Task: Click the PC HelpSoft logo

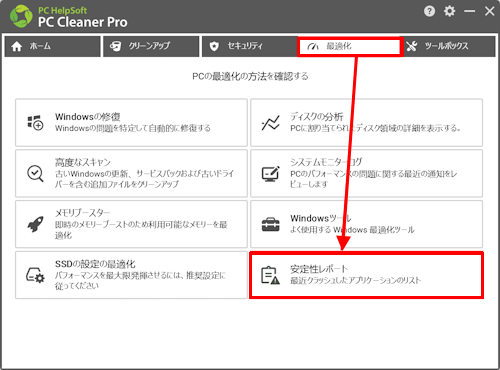Action: tap(21, 16)
